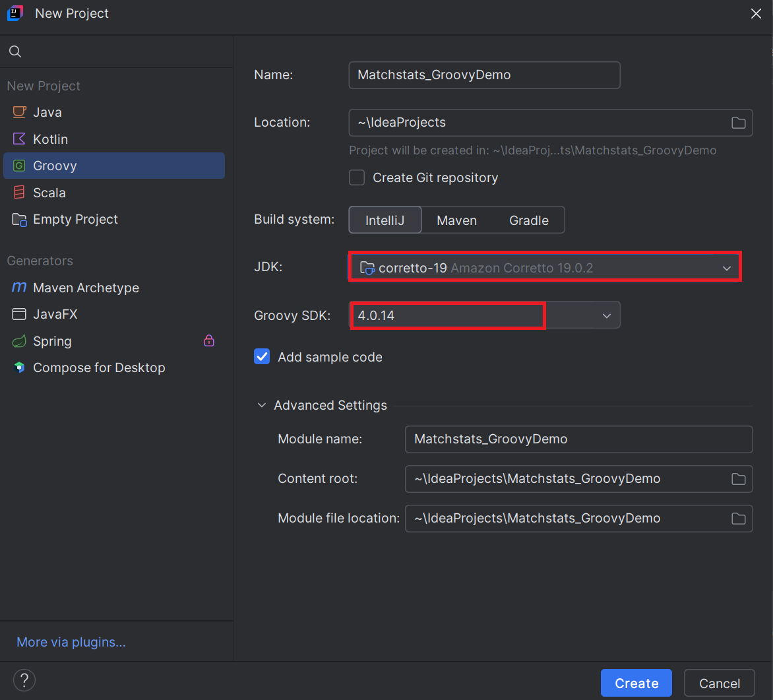Click the project Name input field
Viewport: 773px width, 700px height.
click(x=484, y=75)
